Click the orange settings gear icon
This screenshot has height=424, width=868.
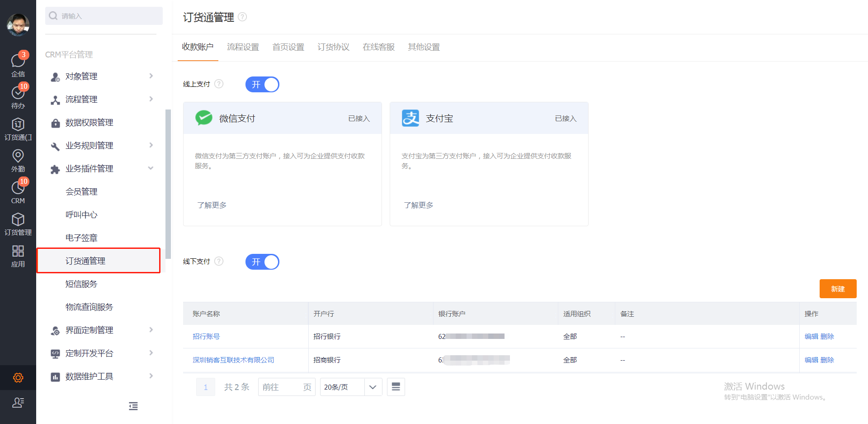tap(18, 377)
